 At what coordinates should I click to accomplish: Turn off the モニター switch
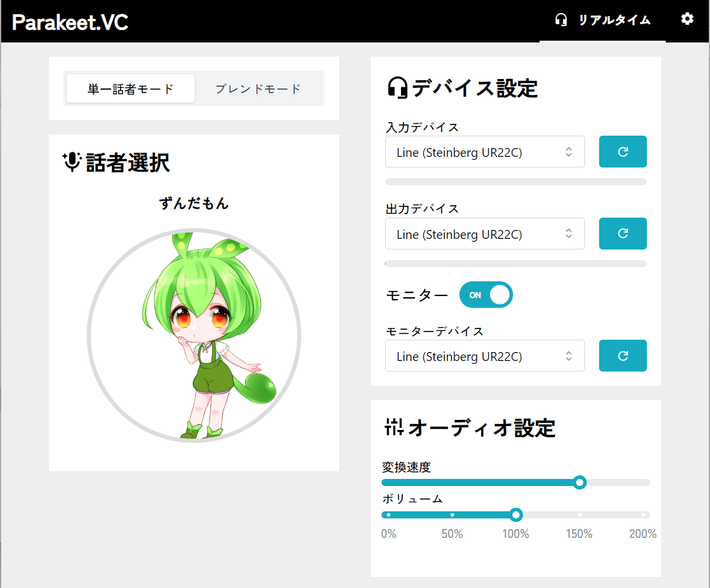[x=486, y=295]
